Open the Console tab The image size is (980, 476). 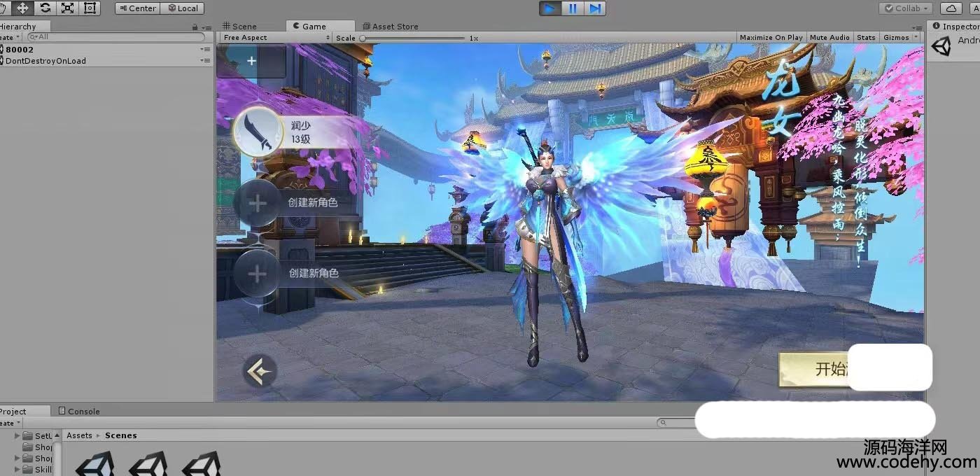coord(79,411)
